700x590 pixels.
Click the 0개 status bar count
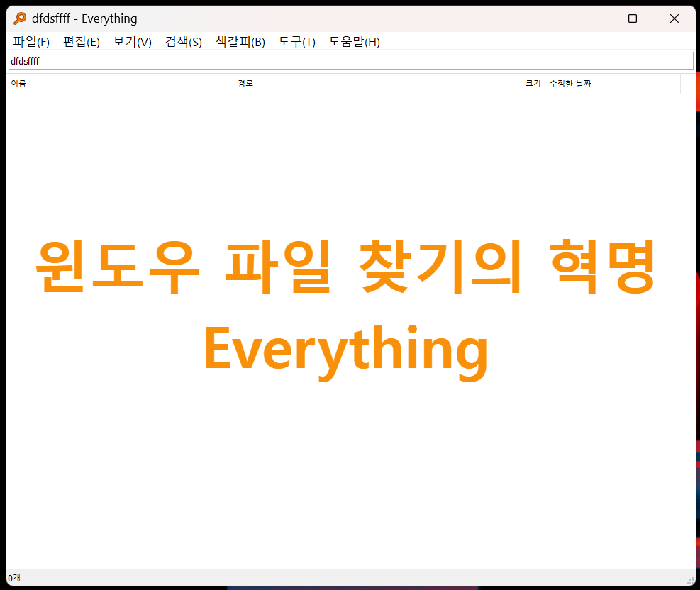click(x=14, y=578)
